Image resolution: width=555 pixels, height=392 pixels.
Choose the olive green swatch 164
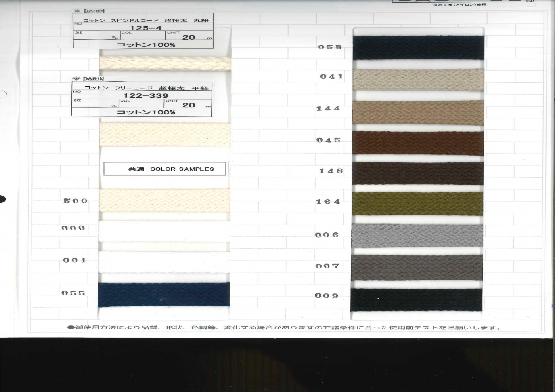pyautogui.click(x=418, y=204)
